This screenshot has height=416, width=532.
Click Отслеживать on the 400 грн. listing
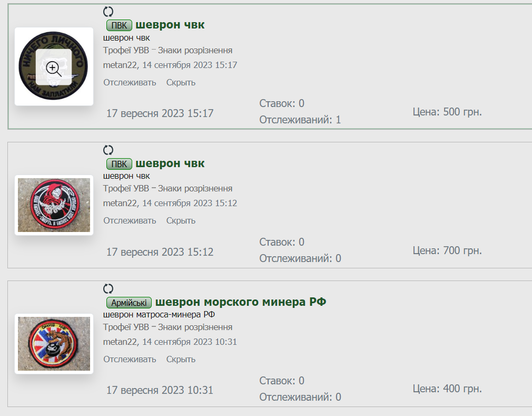(130, 359)
